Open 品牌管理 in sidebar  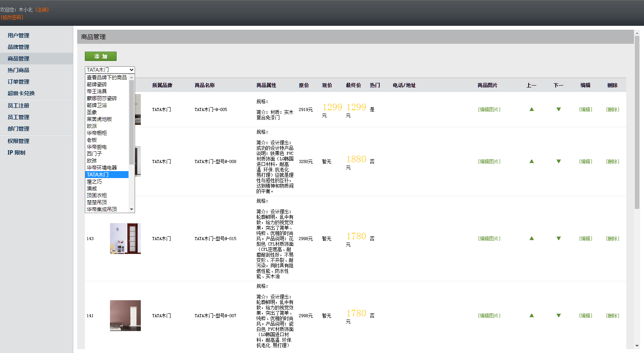tap(19, 47)
